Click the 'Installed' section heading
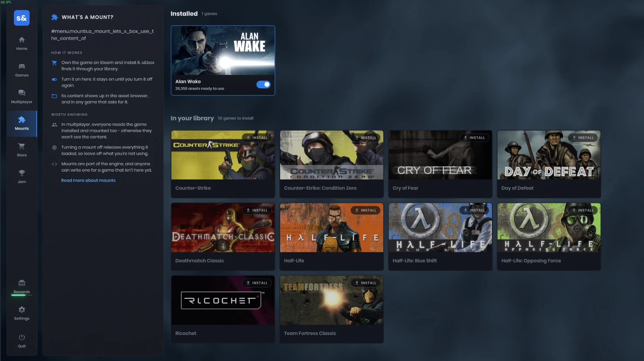 coord(184,13)
